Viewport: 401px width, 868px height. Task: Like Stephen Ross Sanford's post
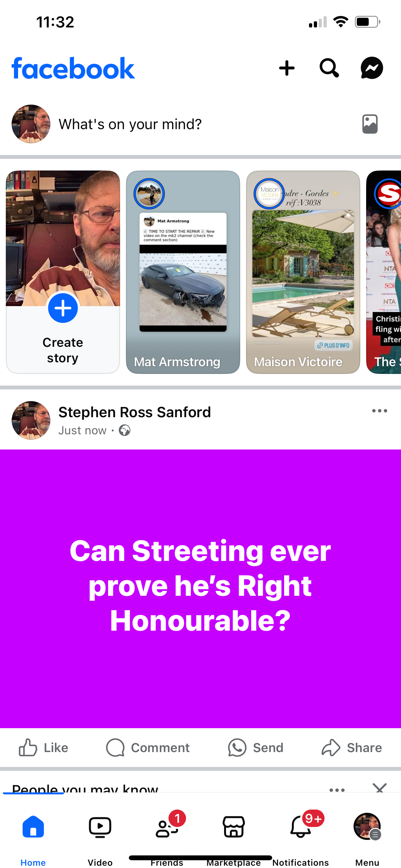coord(44,747)
